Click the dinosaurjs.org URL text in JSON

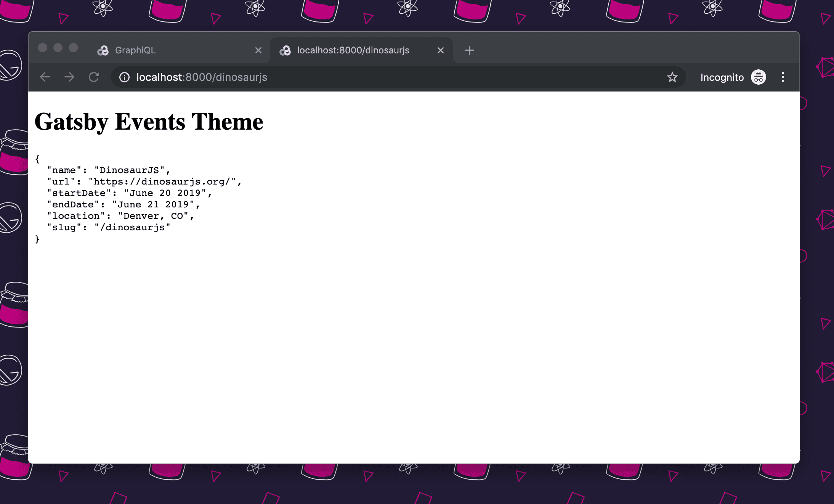(x=162, y=182)
